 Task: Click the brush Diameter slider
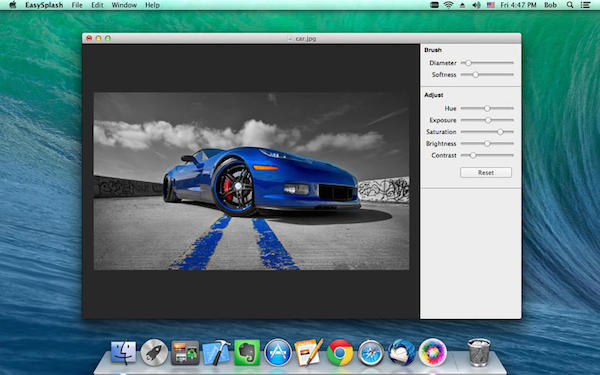pos(487,63)
